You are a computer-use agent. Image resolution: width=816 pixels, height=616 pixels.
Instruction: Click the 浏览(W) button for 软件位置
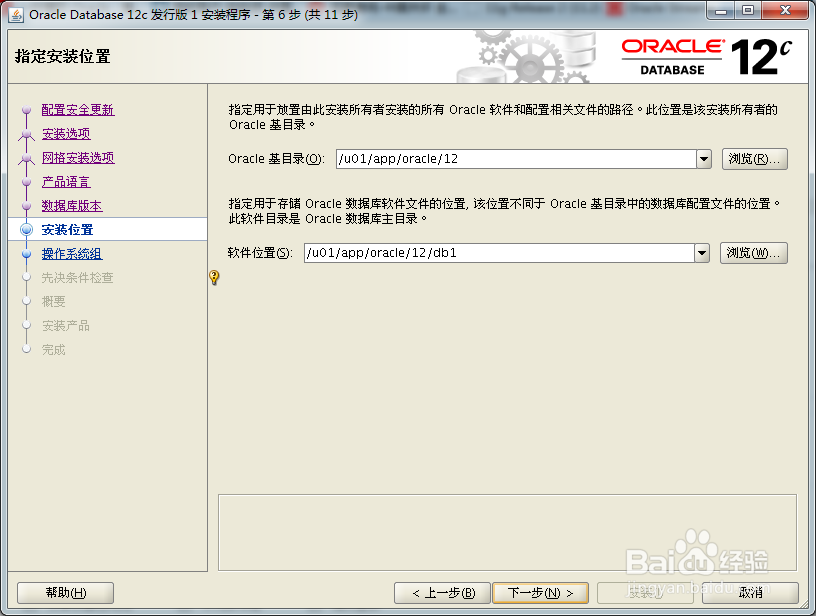click(753, 253)
